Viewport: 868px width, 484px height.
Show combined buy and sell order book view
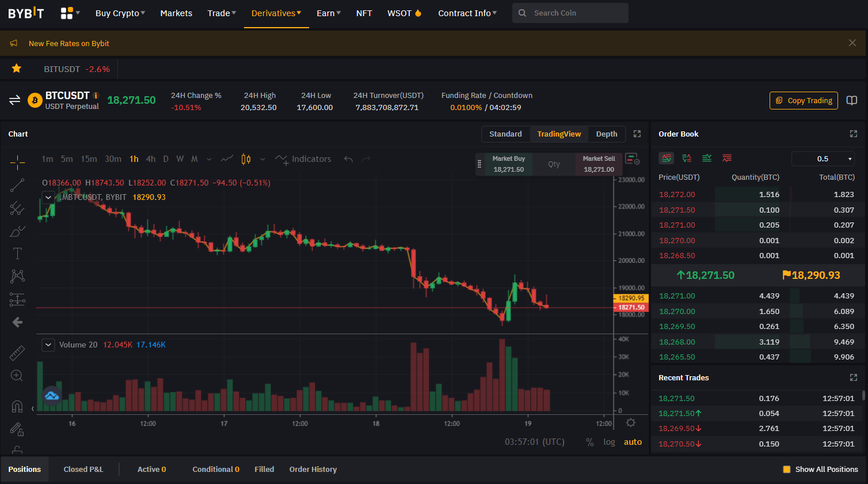coord(667,158)
